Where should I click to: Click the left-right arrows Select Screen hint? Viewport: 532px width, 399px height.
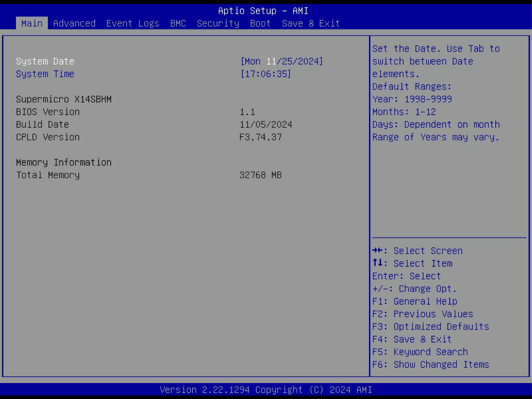coord(417,251)
